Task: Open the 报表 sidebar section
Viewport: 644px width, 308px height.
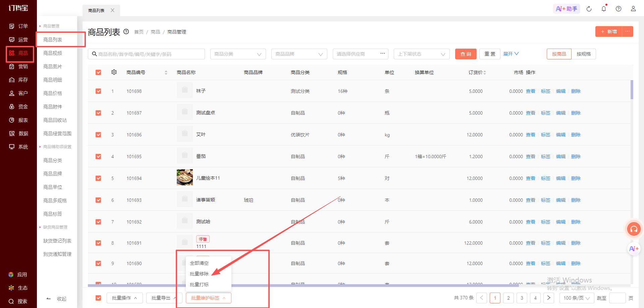Action: click(x=18, y=120)
